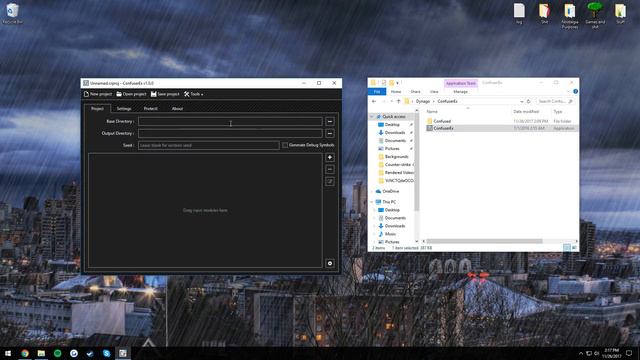Go back in Explorer navigation
This screenshot has width=640, height=360.
(374, 101)
